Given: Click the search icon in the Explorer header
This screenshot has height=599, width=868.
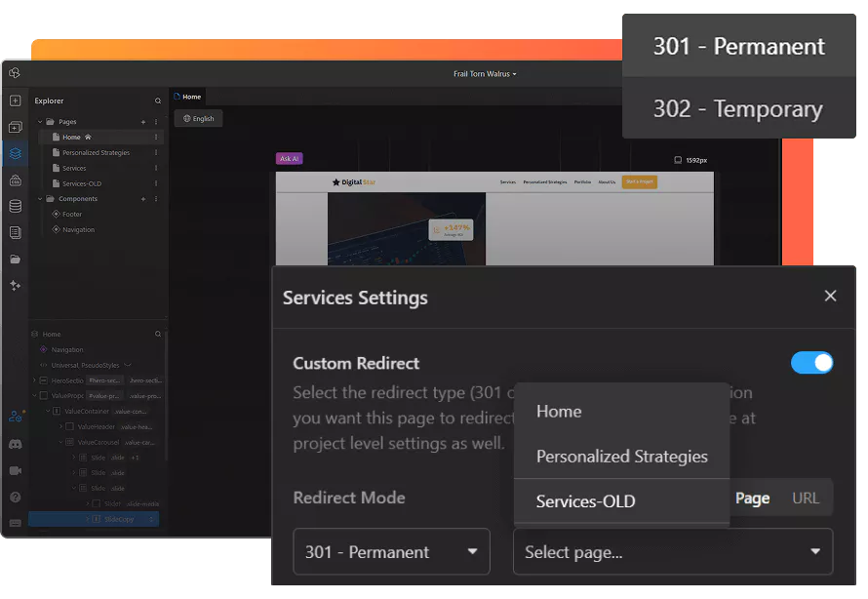Looking at the screenshot, I should coord(159,100).
